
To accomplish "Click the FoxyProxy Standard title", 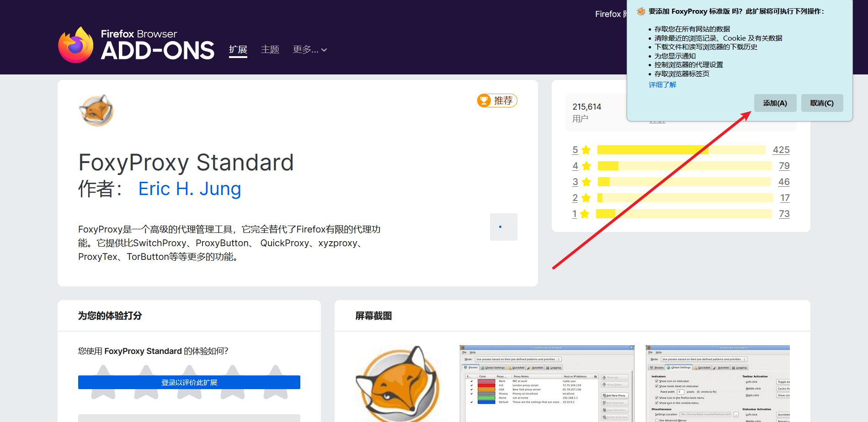I will [x=186, y=163].
